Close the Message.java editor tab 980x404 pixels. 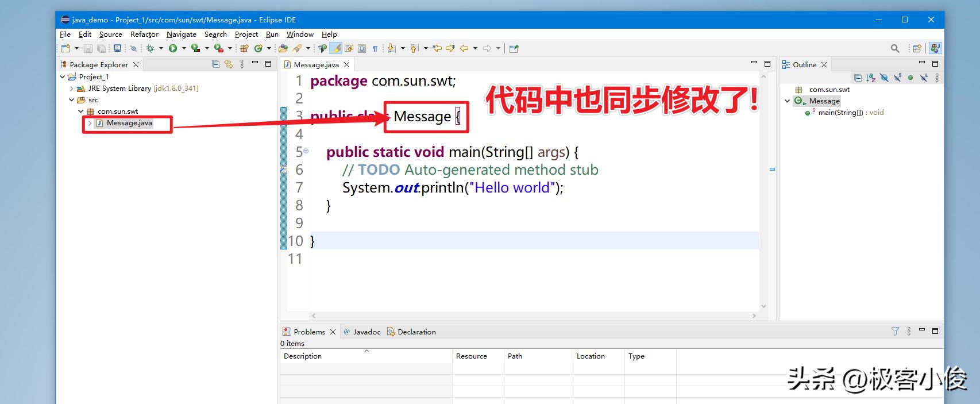tap(346, 65)
